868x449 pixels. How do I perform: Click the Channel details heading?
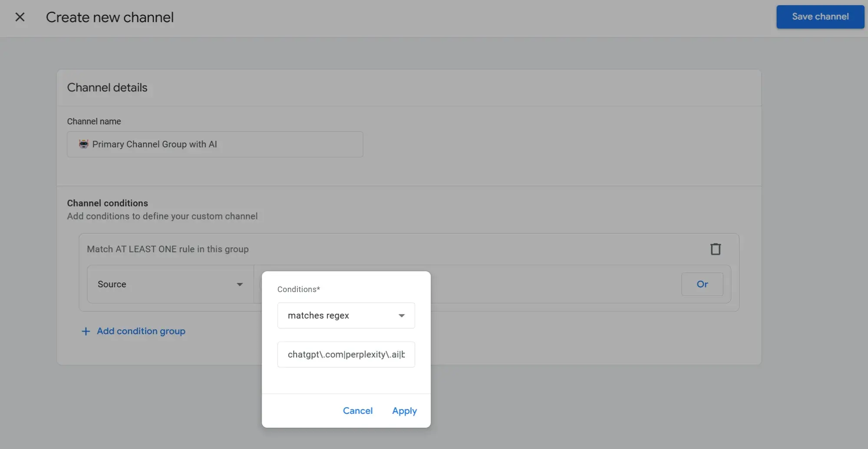click(x=107, y=88)
